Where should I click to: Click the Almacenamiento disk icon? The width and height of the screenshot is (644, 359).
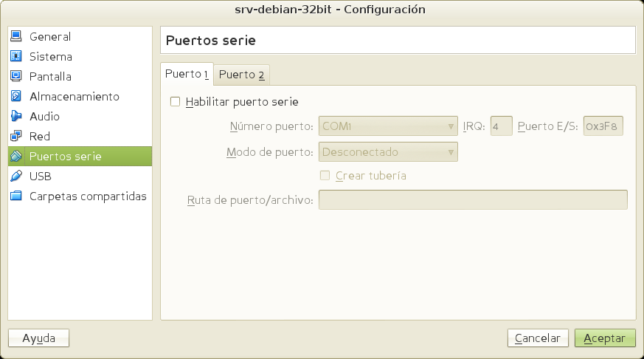click(x=16, y=96)
